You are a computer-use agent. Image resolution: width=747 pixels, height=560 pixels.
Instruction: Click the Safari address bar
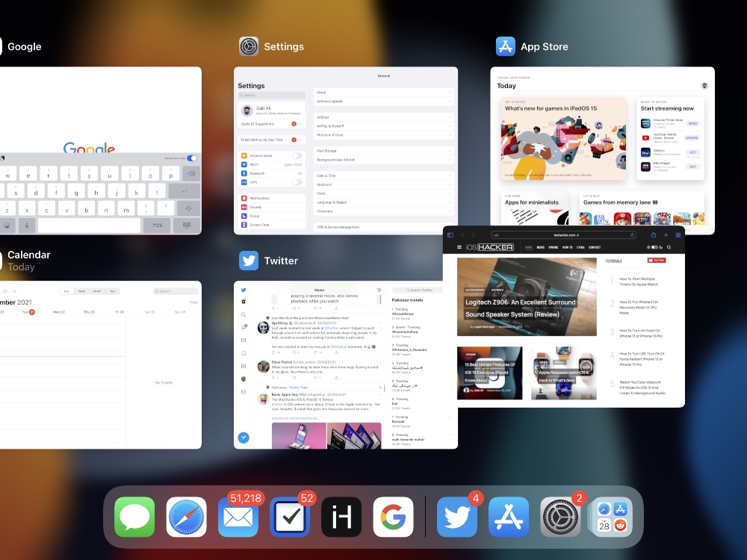click(x=564, y=234)
